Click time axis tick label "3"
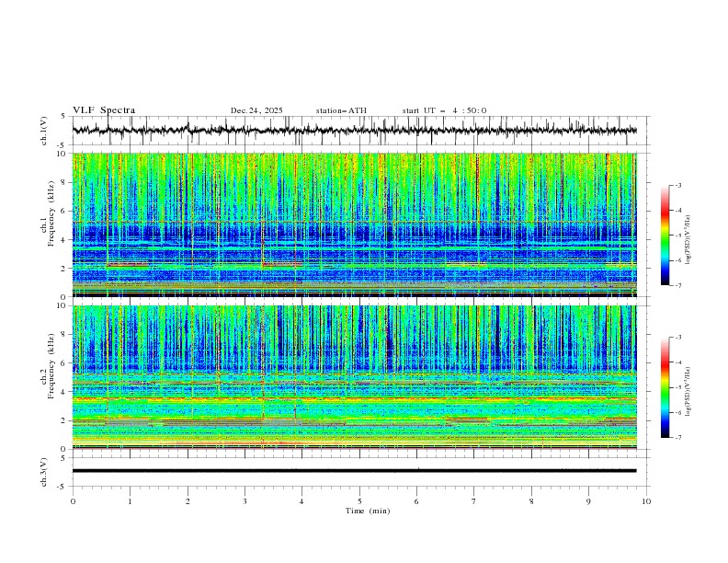728x563 pixels. (245, 501)
